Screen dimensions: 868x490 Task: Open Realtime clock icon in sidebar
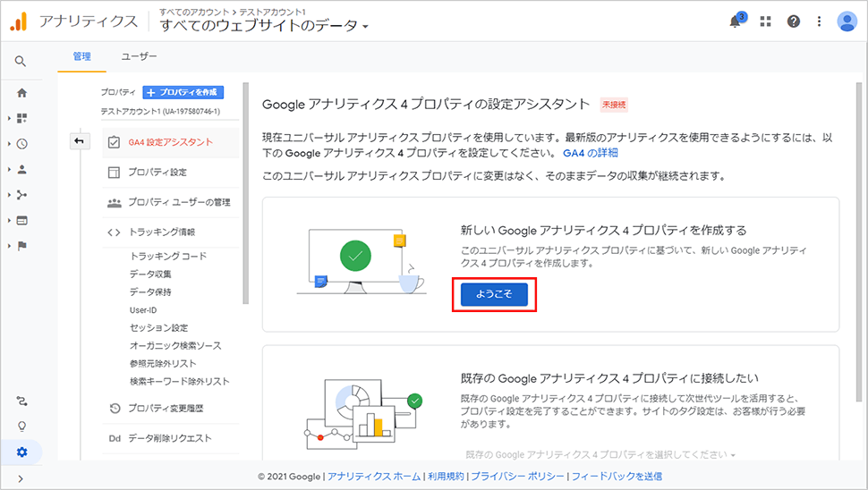tap(22, 144)
